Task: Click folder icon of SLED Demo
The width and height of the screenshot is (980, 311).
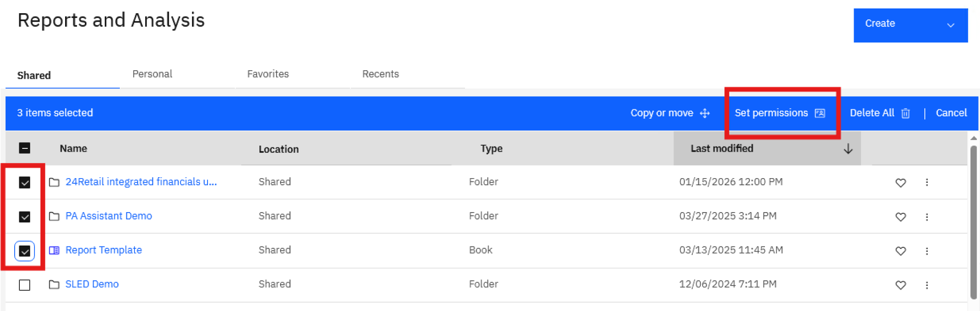Action: [x=54, y=285]
